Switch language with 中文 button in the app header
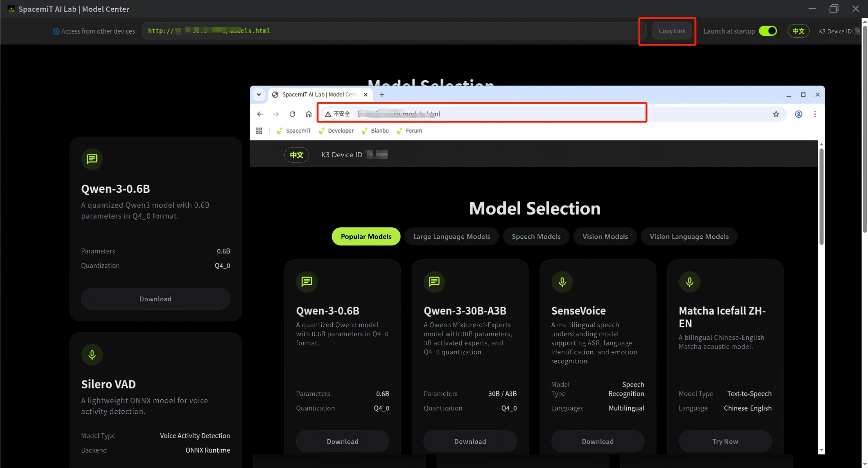 [798, 31]
